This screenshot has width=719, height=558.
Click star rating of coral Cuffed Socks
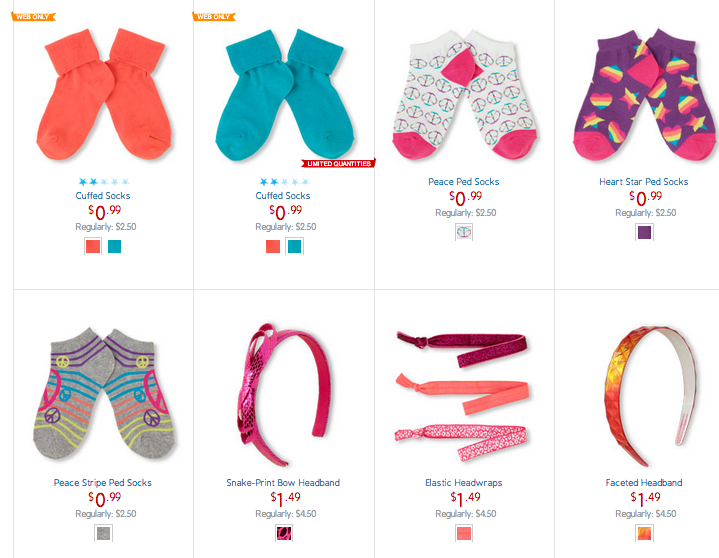(x=104, y=182)
